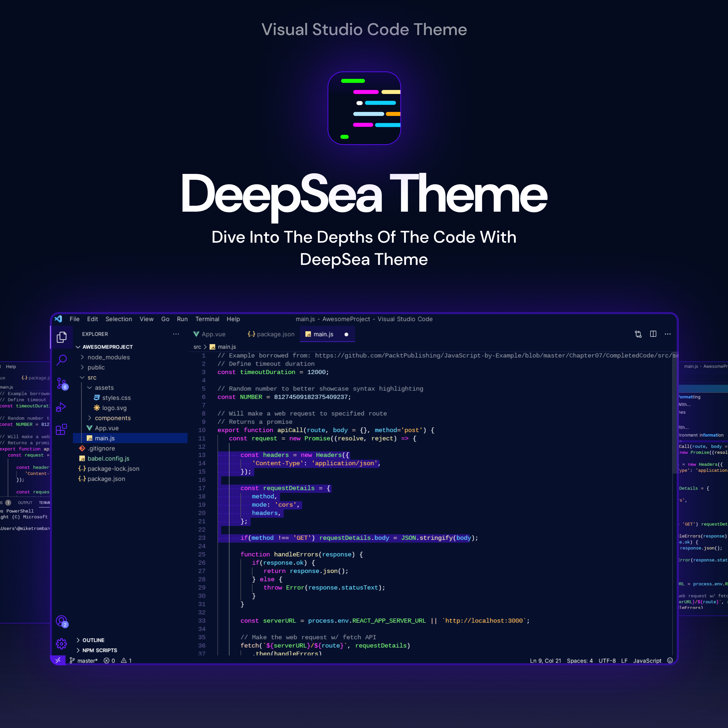The image size is (728, 728).
Task: Click line number 17 in the gutter
Action: (202, 488)
